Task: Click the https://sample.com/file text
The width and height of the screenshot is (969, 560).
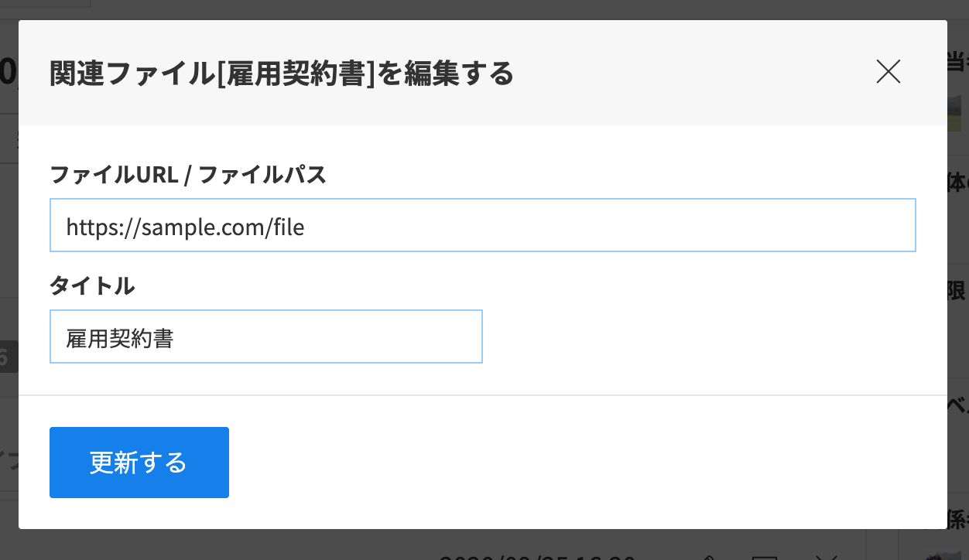Action: click(x=185, y=227)
